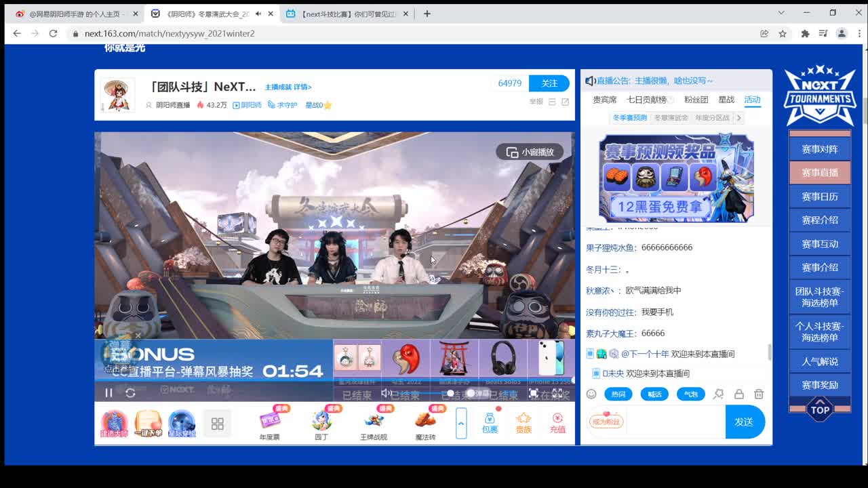Go to 赛程介绍 in the sidebar

(820, 220)
